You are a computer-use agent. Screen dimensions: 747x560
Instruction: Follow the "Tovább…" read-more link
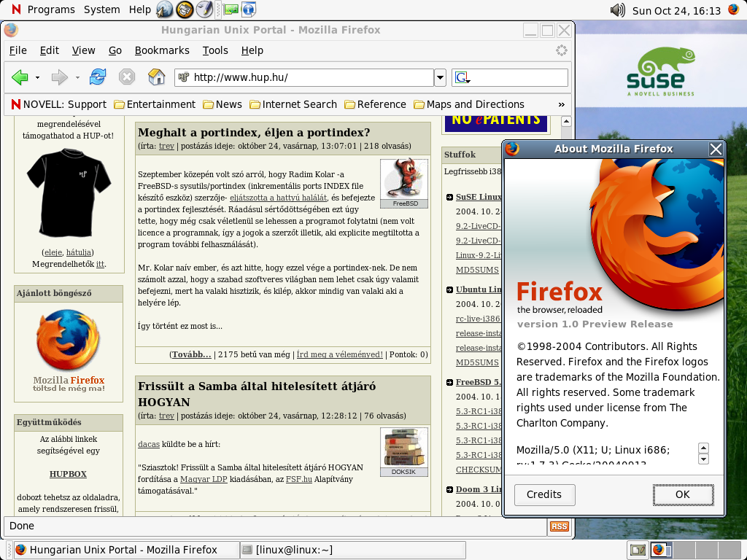tap(192, 354)
